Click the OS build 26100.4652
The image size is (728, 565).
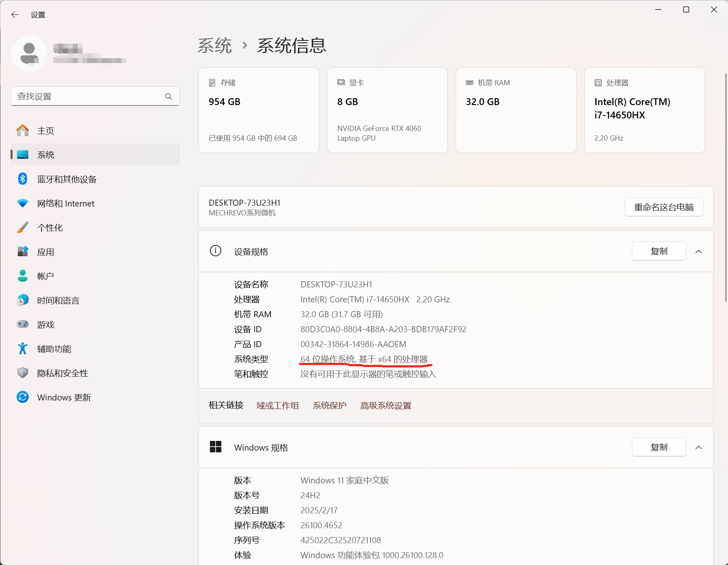click(x=321, y=525)
